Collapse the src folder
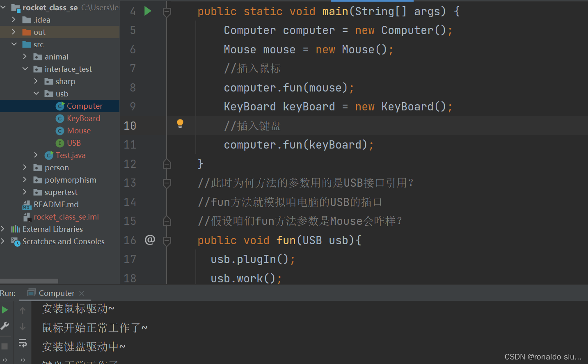The height and width of the screenshot is (364, 588). [14, 44]
